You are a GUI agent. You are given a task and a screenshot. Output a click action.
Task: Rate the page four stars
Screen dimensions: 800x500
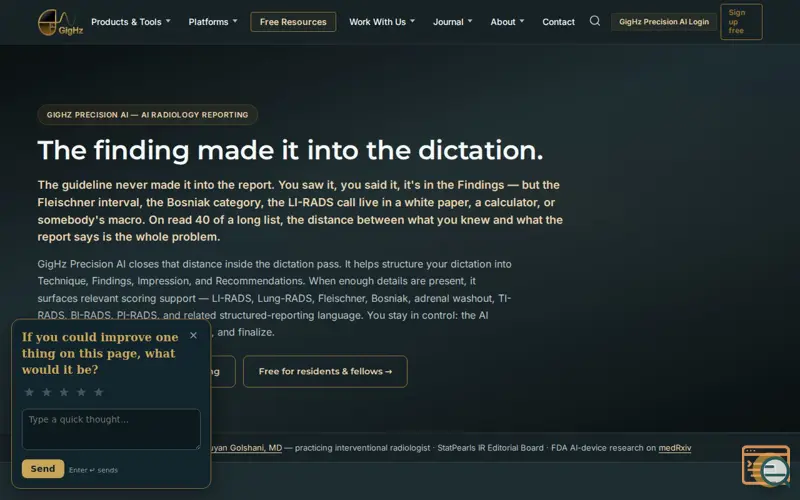[x=82, y=392]
